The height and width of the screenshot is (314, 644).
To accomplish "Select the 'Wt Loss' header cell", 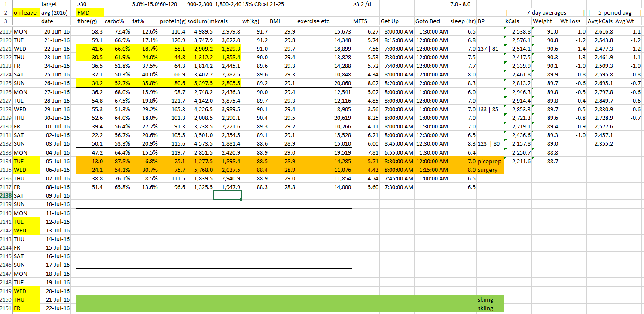I will pos(572,21).
